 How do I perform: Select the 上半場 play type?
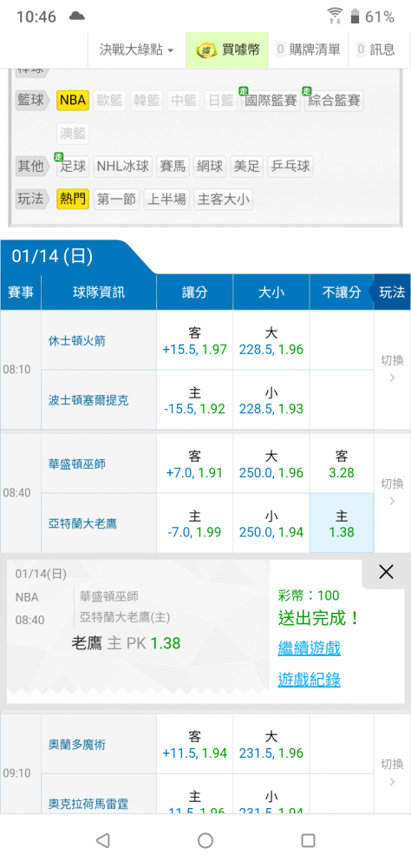tap(166, 199)
